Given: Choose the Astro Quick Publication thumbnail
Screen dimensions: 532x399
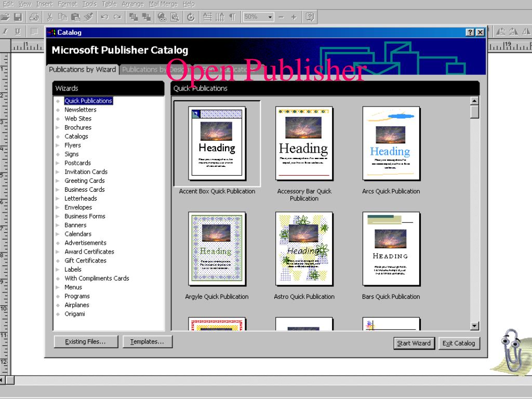Looking at the screenshot, I should tap(304, 249).
